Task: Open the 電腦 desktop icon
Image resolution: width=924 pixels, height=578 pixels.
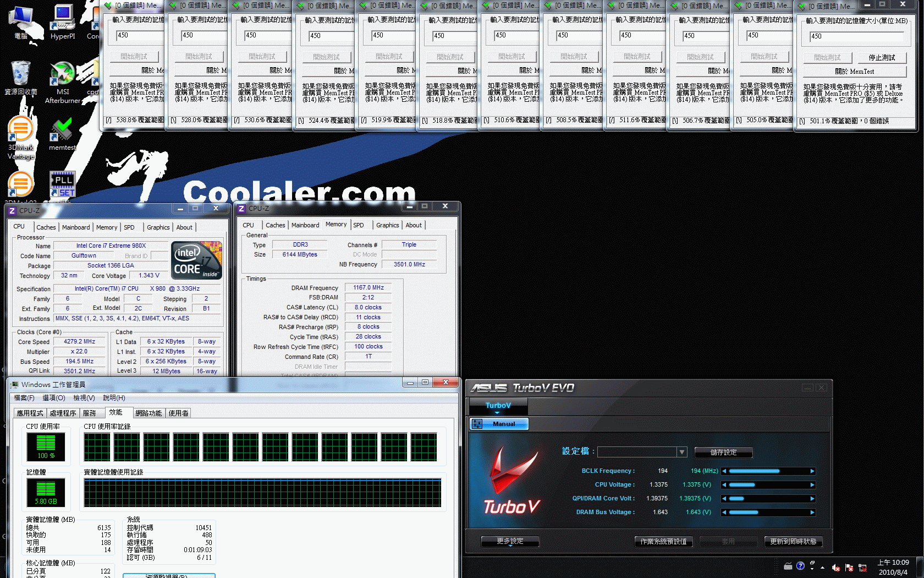Action: pos(21,22)
